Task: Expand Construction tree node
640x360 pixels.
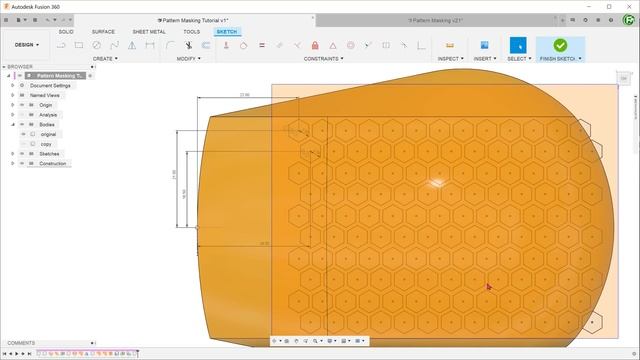Action: 13,164
